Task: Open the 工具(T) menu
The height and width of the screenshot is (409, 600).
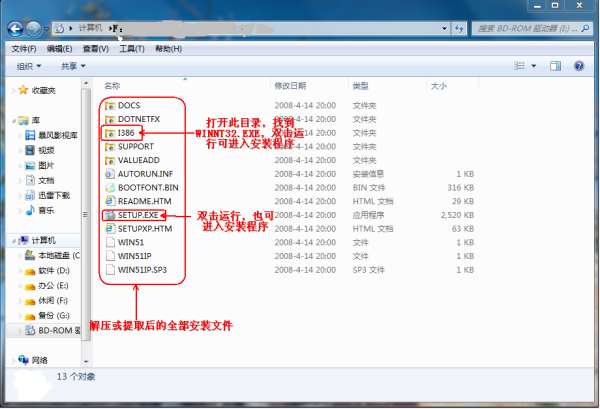Action: (x=132, y=49)
